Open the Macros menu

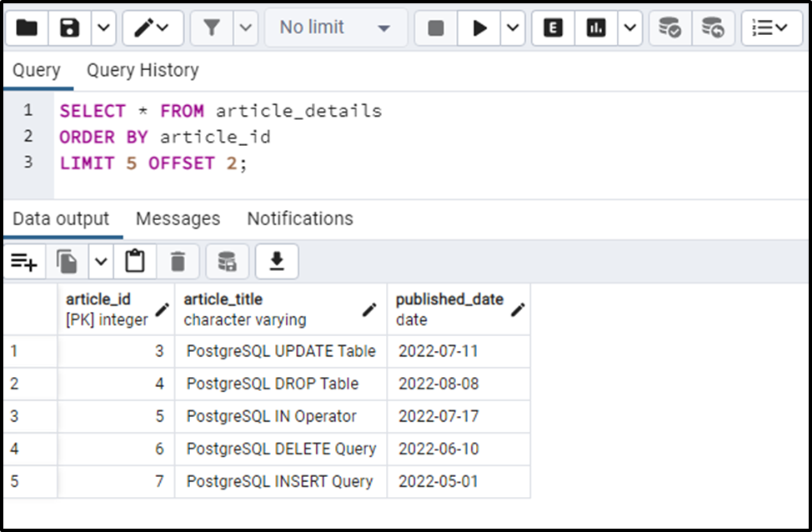(771, 28)
